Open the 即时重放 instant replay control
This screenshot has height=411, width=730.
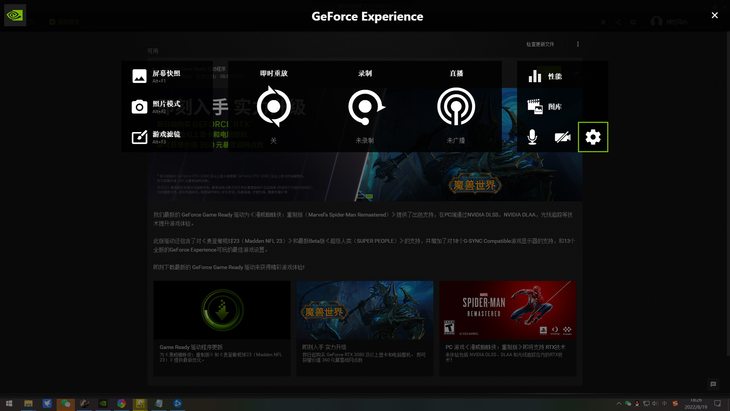pos(273,106)
